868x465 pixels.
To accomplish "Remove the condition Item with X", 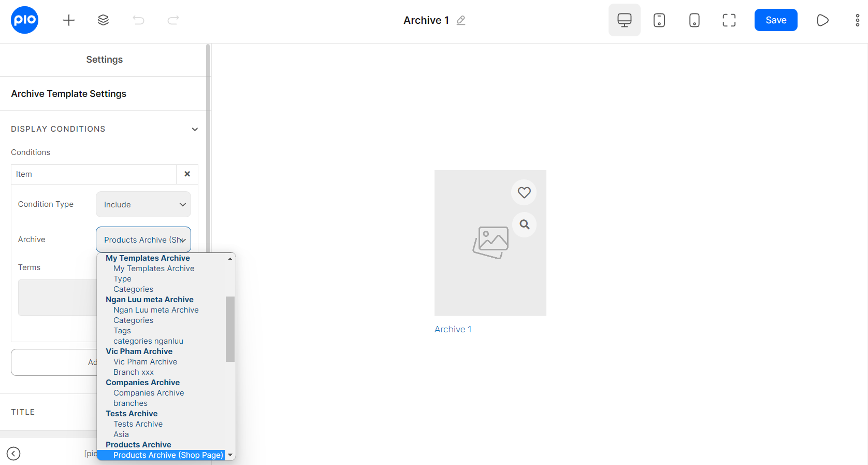I will (187, 174).
